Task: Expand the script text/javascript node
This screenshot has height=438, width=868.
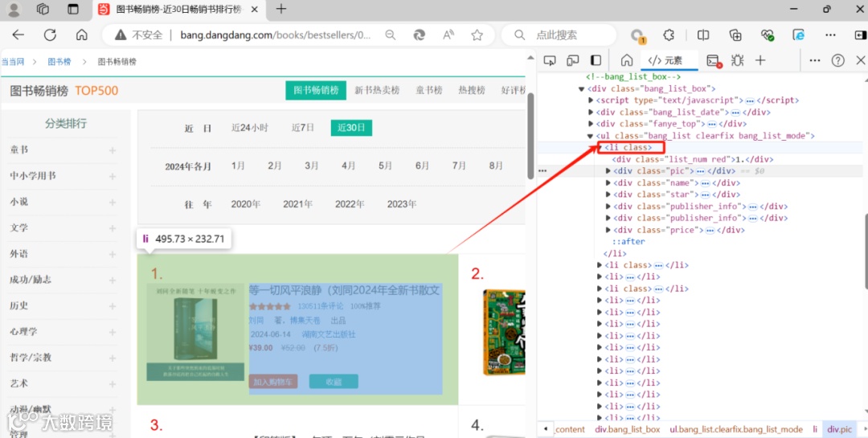Action: pyautogui.click(x=591, y=100)
